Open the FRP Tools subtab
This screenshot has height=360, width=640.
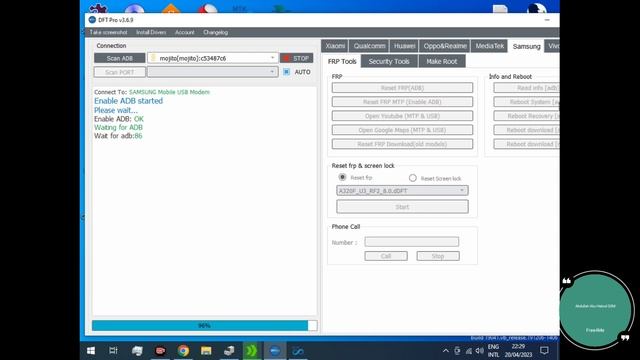[x=342, y=61]
